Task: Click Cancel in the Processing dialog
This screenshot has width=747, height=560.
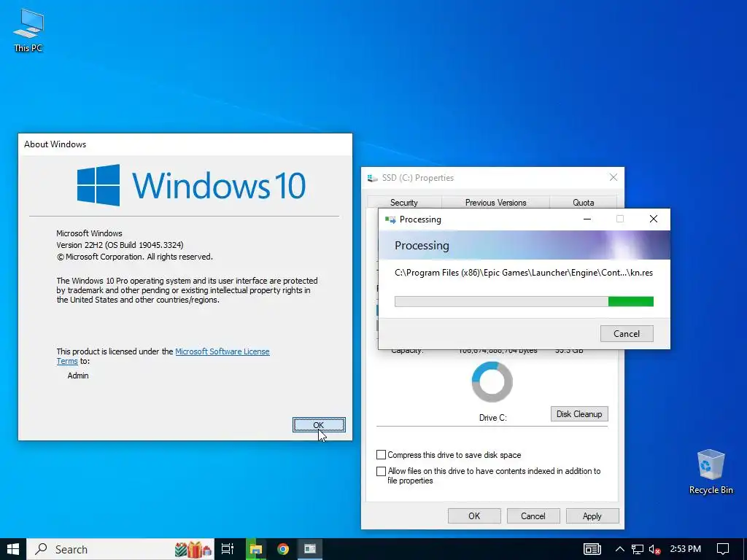Action: pyautogui.click(x=627, y=334)
